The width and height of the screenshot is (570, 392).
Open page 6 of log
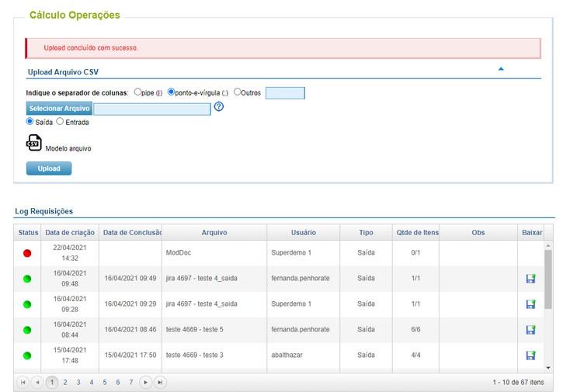(x=118, y=382)
